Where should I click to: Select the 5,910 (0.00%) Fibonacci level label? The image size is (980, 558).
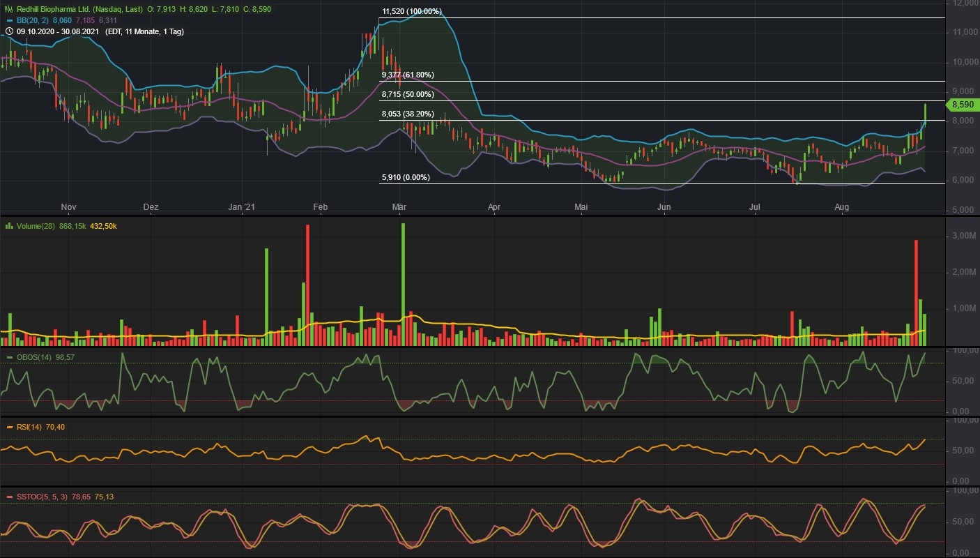pos(404,176)
